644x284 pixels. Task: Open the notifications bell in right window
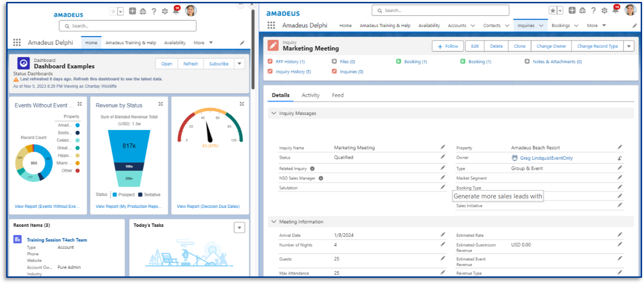616,10
